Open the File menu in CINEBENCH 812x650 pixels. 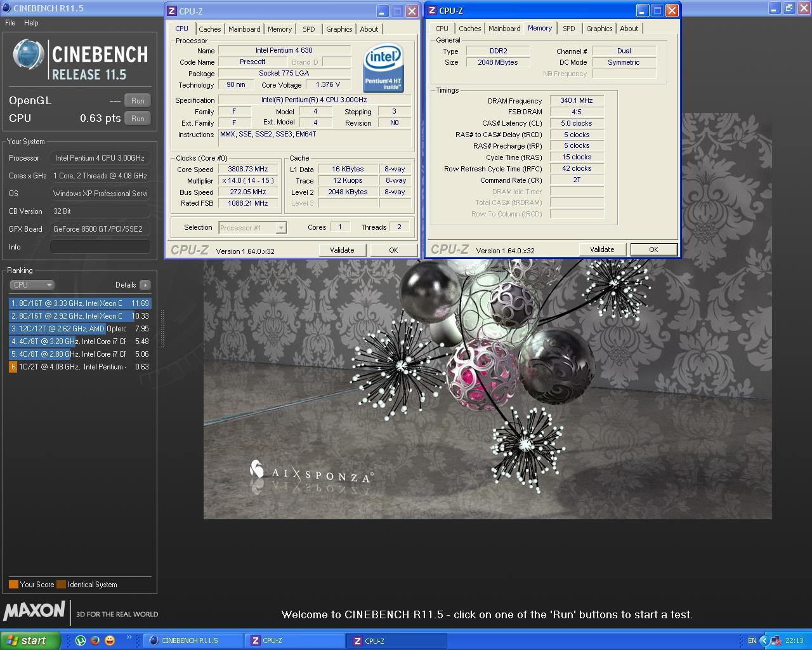pos(10,22)
